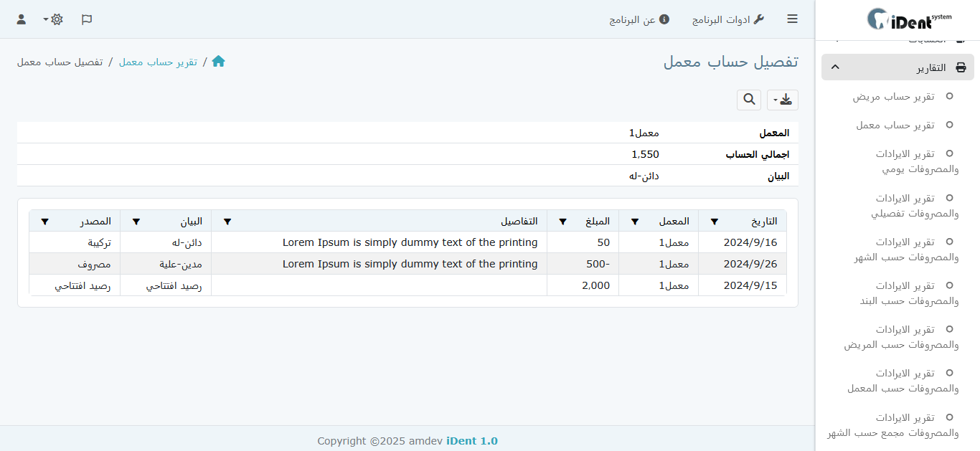Open filter arrow for المبلغ column
Image resolution: width=980 pixels, height=451 pixels.
point(562,222)
